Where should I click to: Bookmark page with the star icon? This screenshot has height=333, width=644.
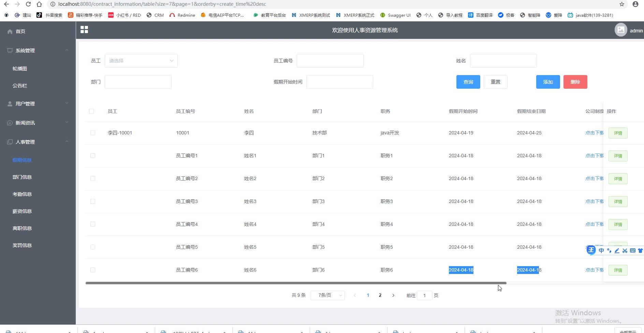click(622, 4)
